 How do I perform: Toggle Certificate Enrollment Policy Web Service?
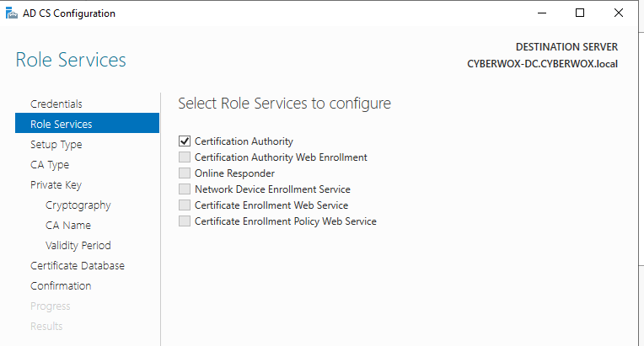click(185, 221)
